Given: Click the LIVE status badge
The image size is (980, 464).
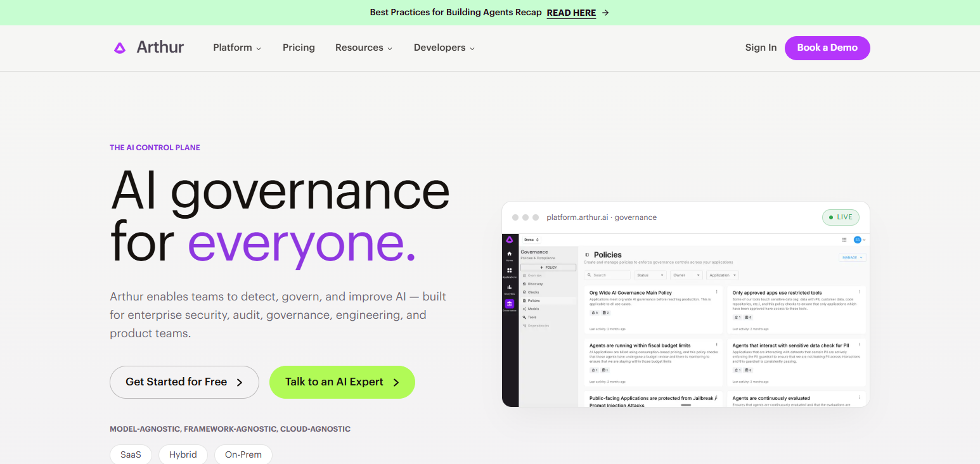Looking at the screenshot, I should [x=841, y=217].
